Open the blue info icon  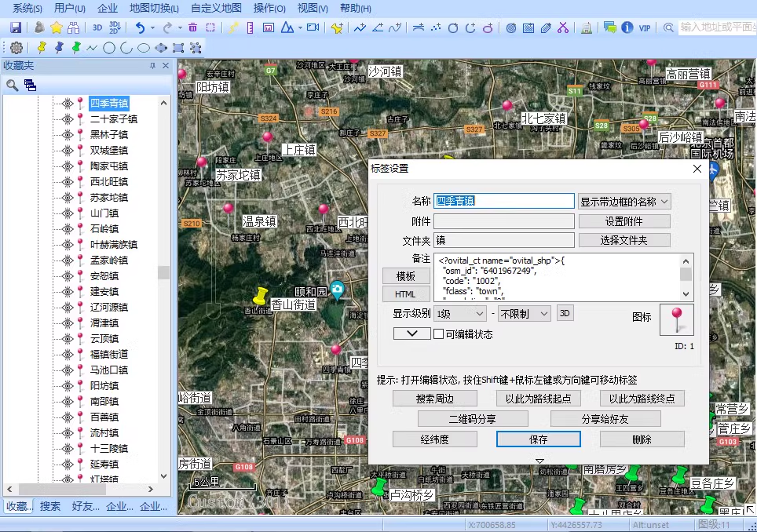(627, 27)
